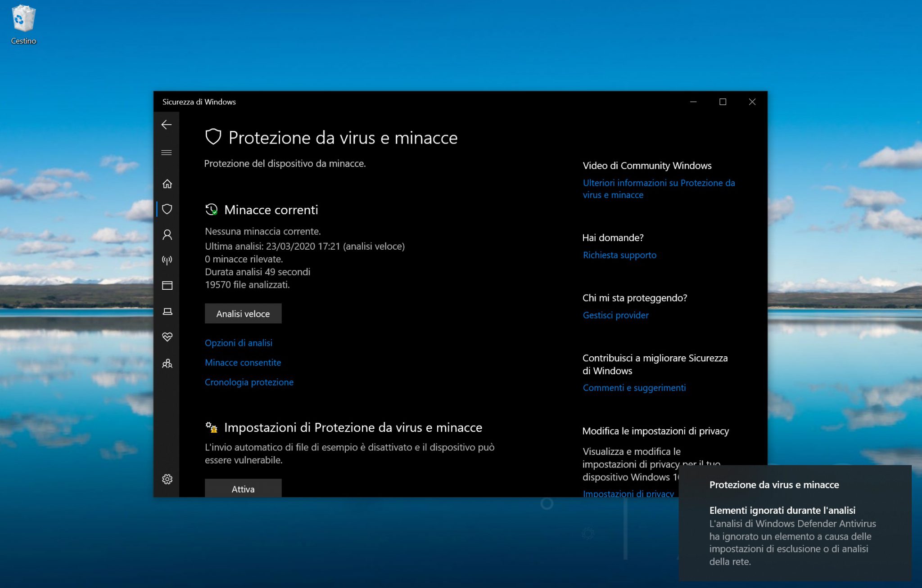Viewport: 922px width, 588px height.
Task: Open Cronologia protezione link
Action: (x=249, y=382)
